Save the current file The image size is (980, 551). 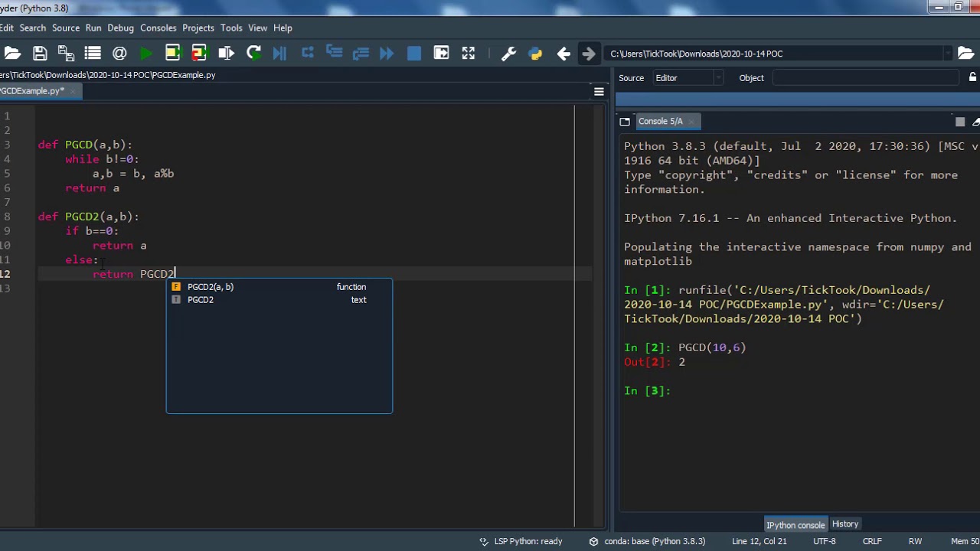(40, 53)
